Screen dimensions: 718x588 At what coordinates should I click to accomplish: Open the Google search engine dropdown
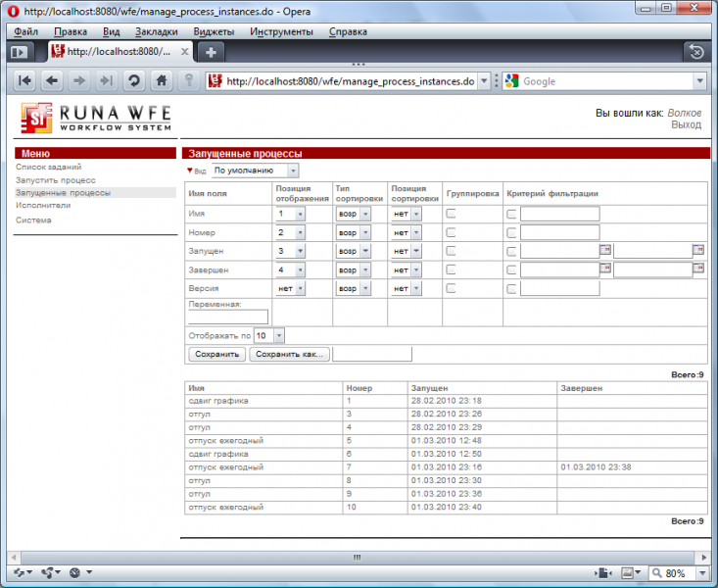pos(699,81)
